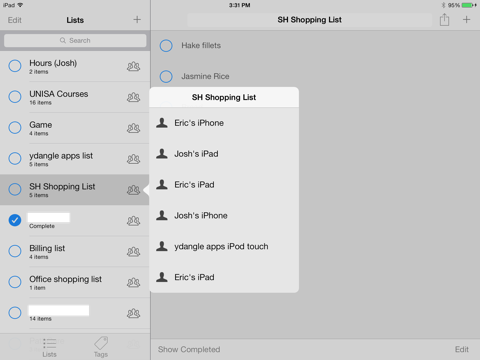Tap the Wi-Fi icon in the status bar

pyautogui.click(x=20, y=5)
